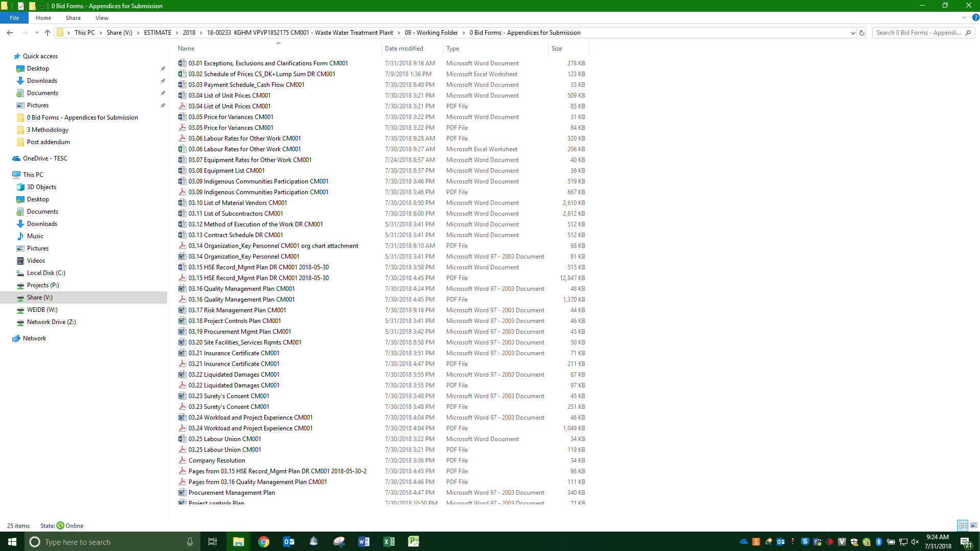Open the View ribbon tab

(x=102, y=18)
